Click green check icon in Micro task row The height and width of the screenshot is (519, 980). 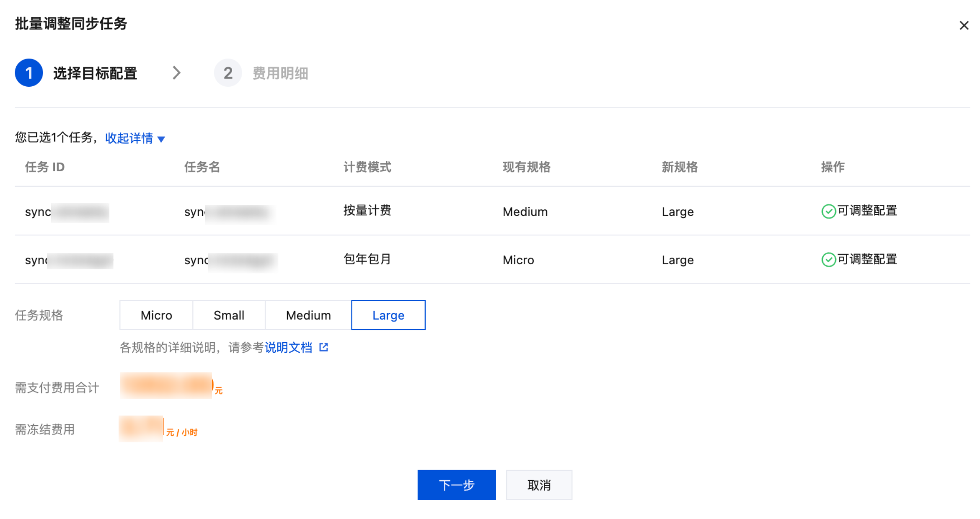tap(828, 260)
